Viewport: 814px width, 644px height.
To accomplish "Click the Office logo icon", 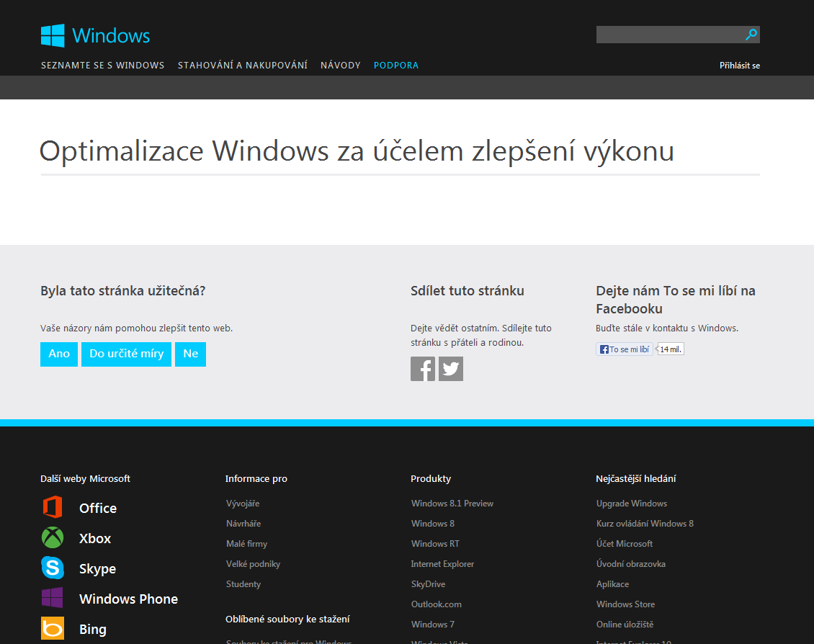I will point(53,507).
